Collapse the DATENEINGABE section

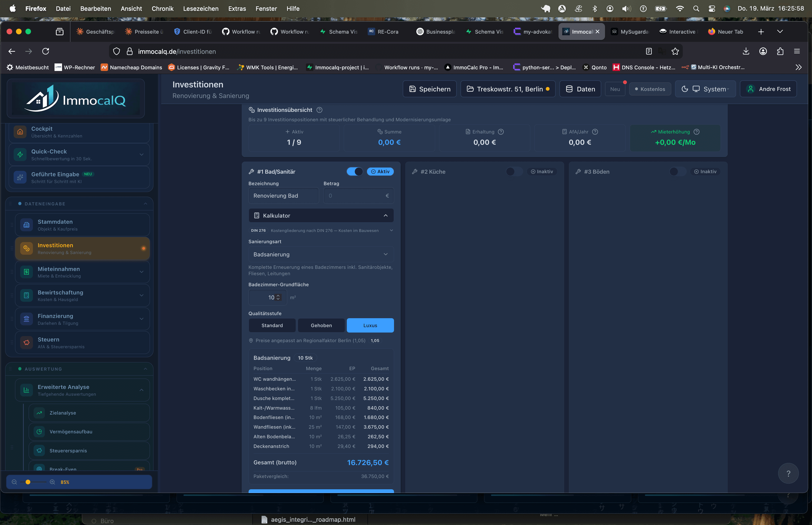(145, 204)
